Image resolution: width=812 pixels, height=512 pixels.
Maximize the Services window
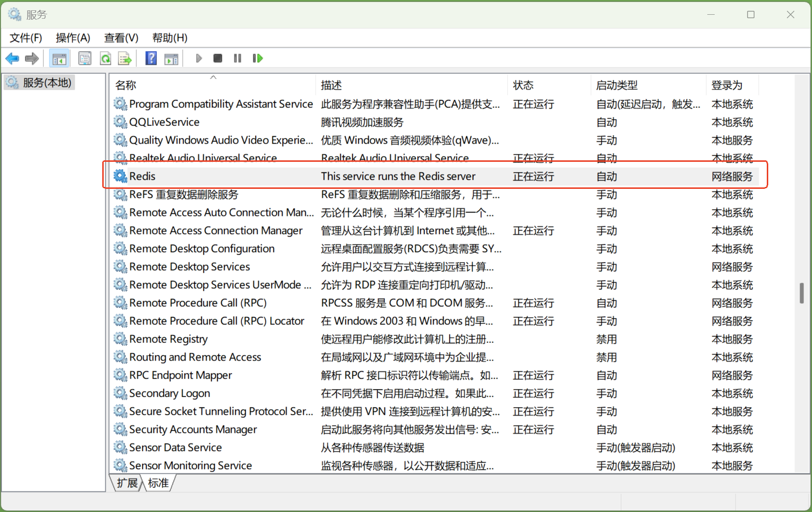click(x=751, y=15)
